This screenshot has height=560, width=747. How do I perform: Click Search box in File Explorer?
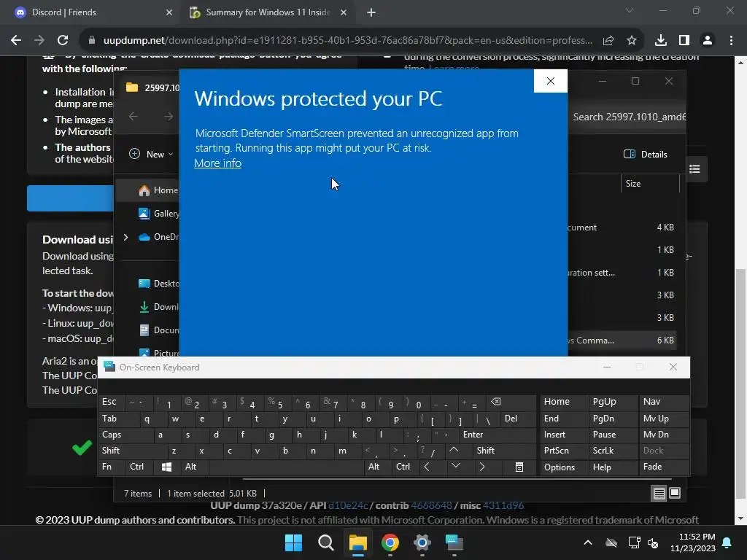627,117
